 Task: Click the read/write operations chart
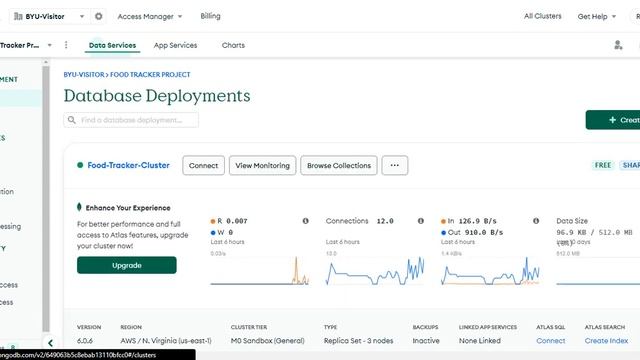[260, 270]
